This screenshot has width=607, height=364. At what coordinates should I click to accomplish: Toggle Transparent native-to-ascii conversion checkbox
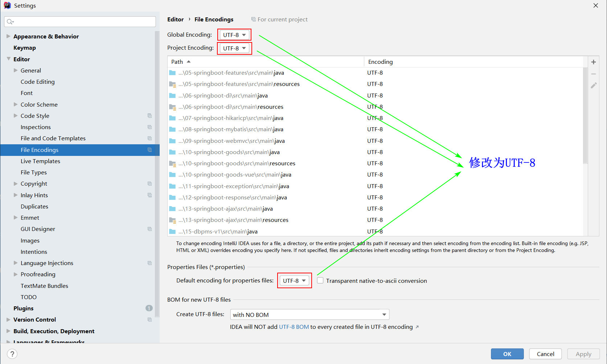(x=320, y=280)
